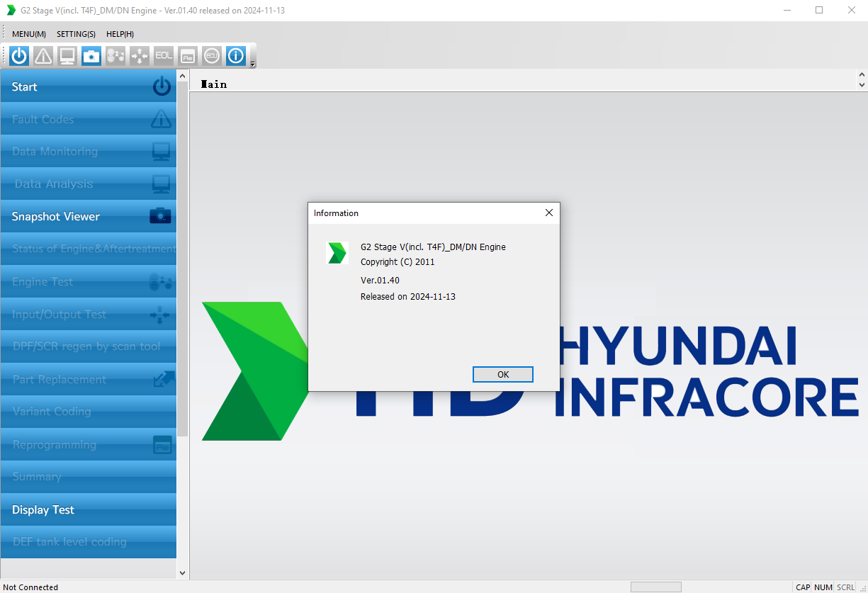Viewport: 868px width, 593px height.
Task: Click the Copyright (C) 2011 text
Action: point(398,262)
